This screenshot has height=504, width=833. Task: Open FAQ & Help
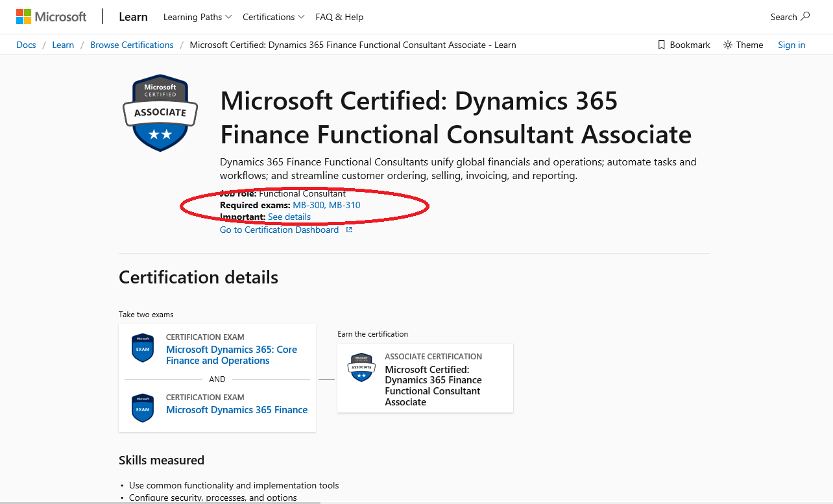point(339,17)
